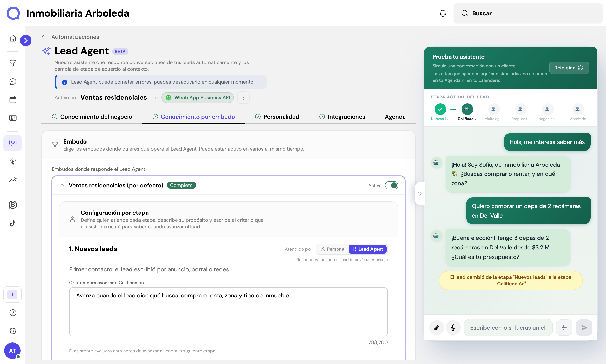Click the chat message input field

pyautogui.click(x=508, y=328)
